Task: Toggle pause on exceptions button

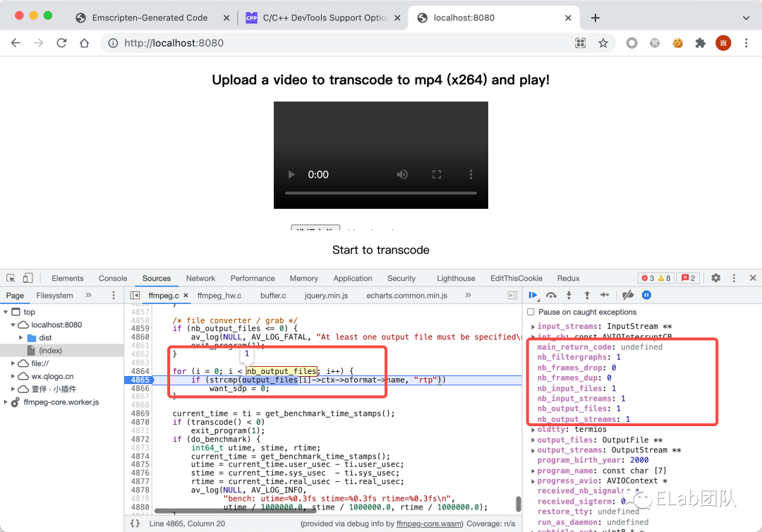Action: 646,296
